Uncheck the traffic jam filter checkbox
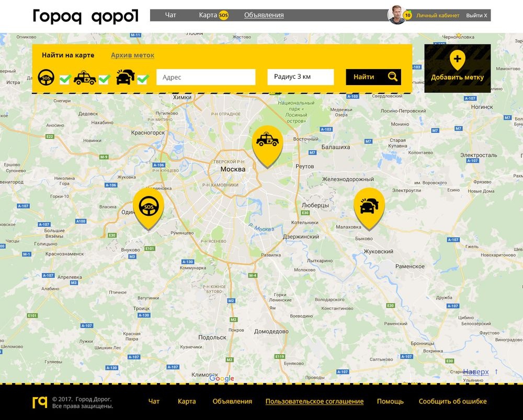 (x=143, y=79)
